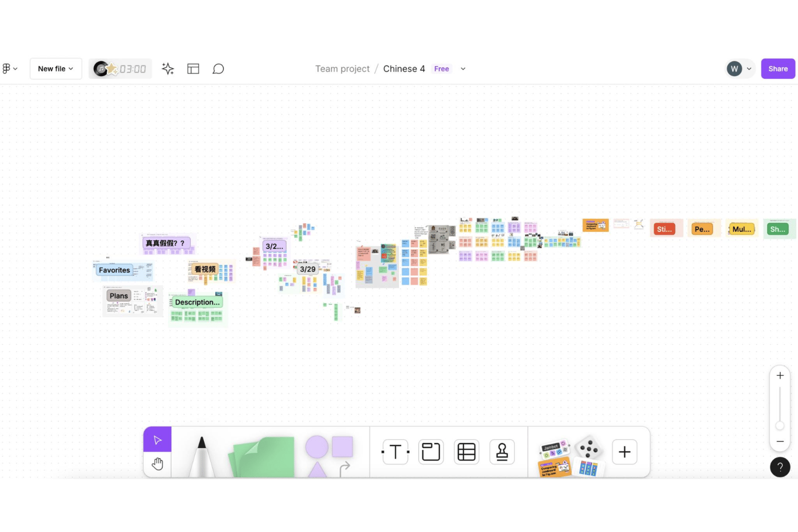Open the AI sparkle generate tool
The width and height of the screenshot is (798, 532).
pos(168,68)
